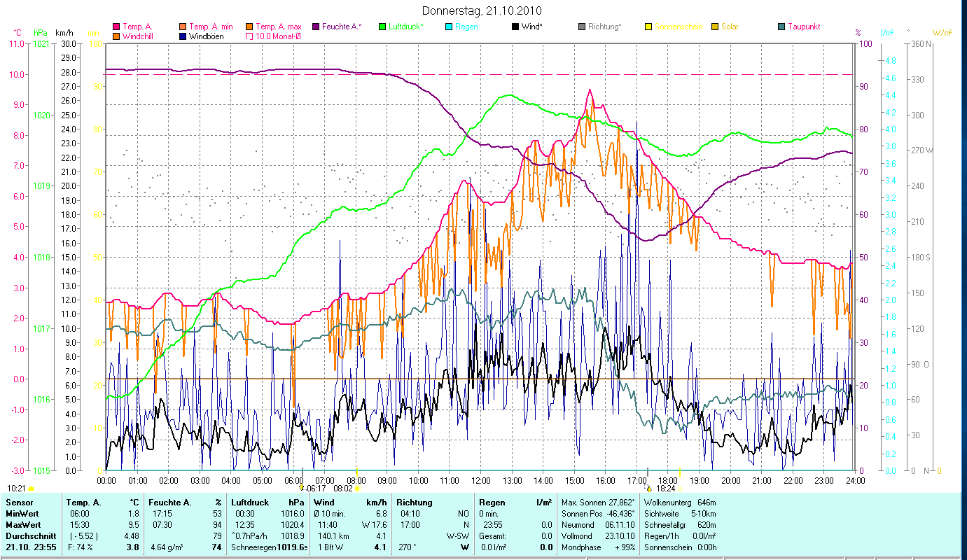Click the chart title Donnerstag, 21.10.2010
The height and width of the screenshot is (560, 967).
pos(482,11)
